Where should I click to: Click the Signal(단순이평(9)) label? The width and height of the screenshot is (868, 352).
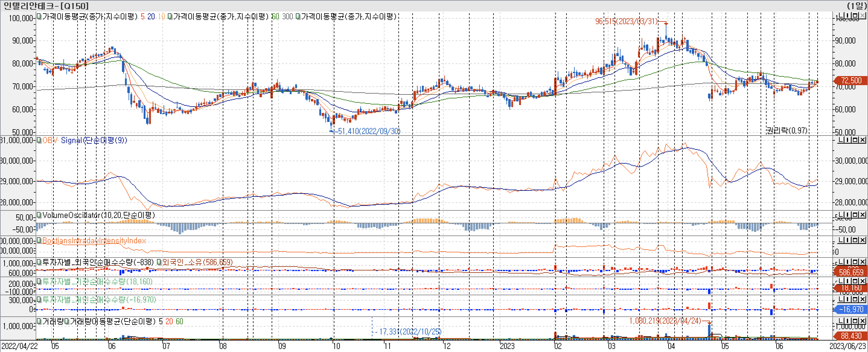coord(94,140)
